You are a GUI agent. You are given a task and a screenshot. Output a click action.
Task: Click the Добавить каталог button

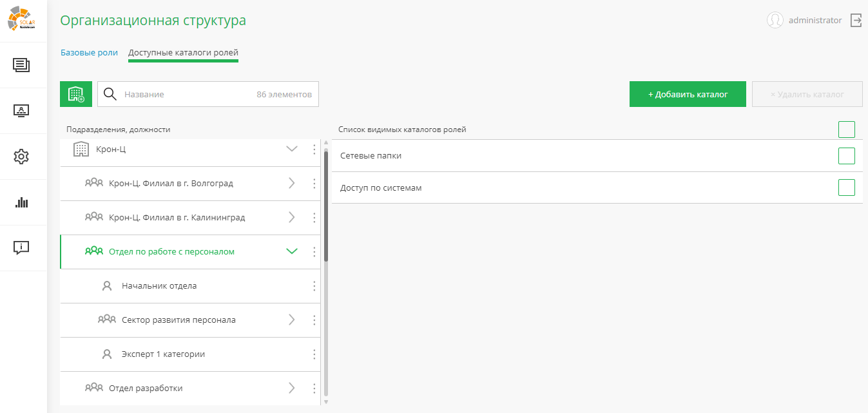pos(688,94)
